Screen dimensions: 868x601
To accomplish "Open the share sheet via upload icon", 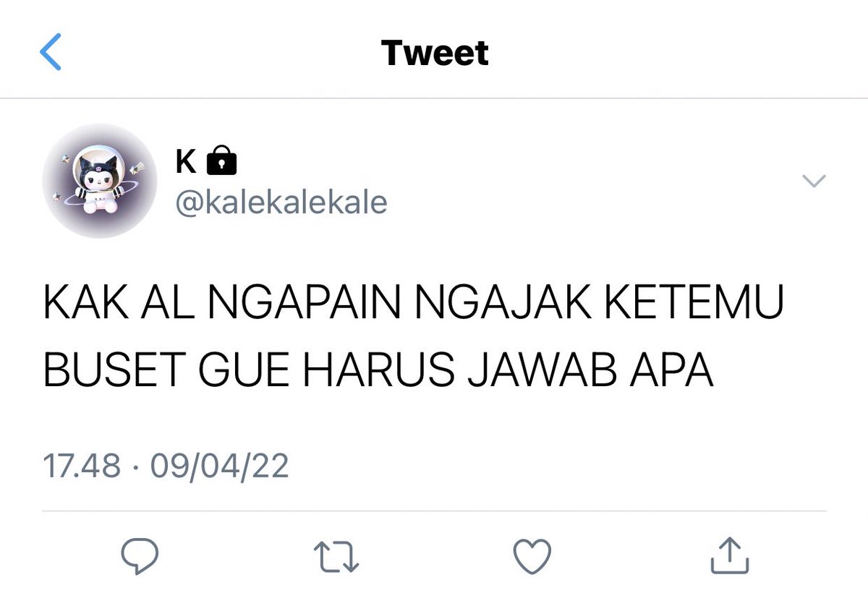I will pyautogui.click(x=728, y=555).
